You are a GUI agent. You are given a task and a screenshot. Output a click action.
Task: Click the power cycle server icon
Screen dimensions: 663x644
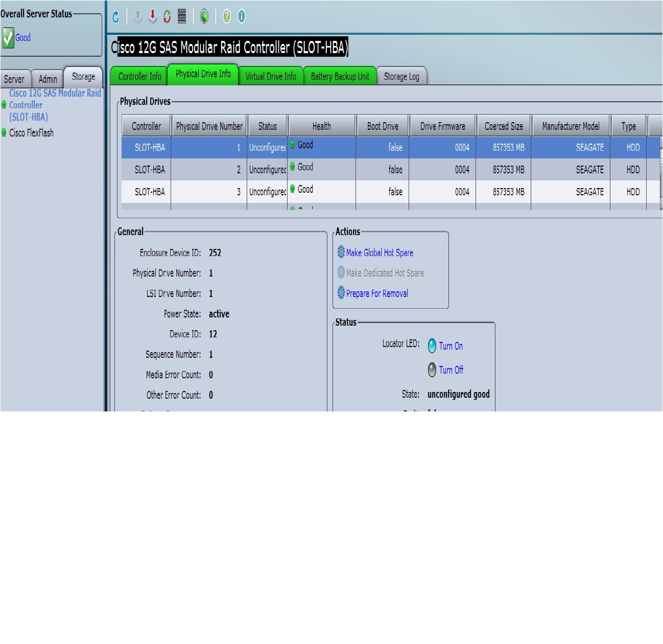tap(167, 16)
